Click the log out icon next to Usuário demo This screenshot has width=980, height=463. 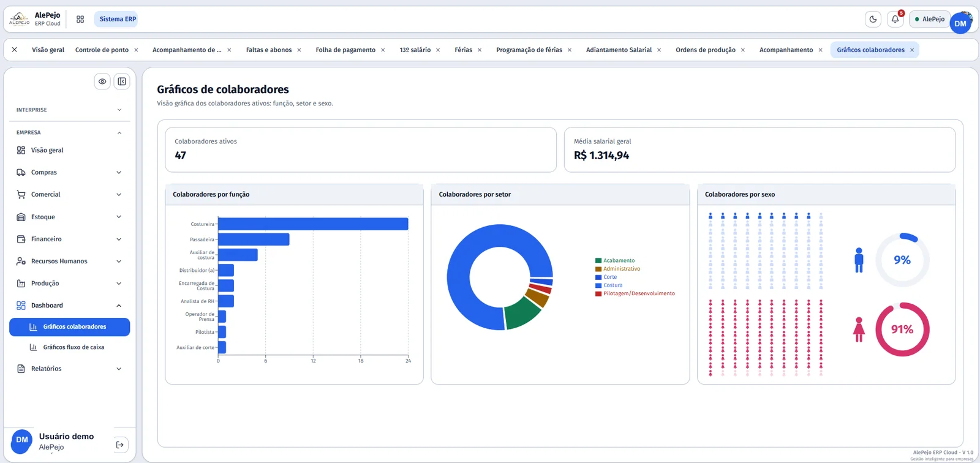120,445
